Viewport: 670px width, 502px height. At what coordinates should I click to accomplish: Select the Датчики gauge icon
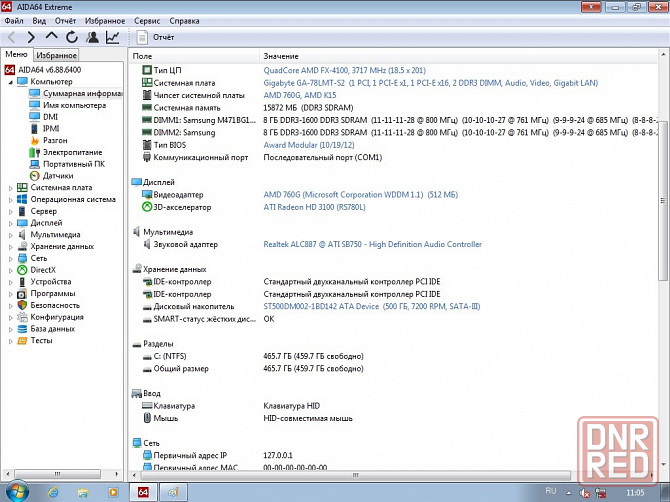tap(35, 176)
